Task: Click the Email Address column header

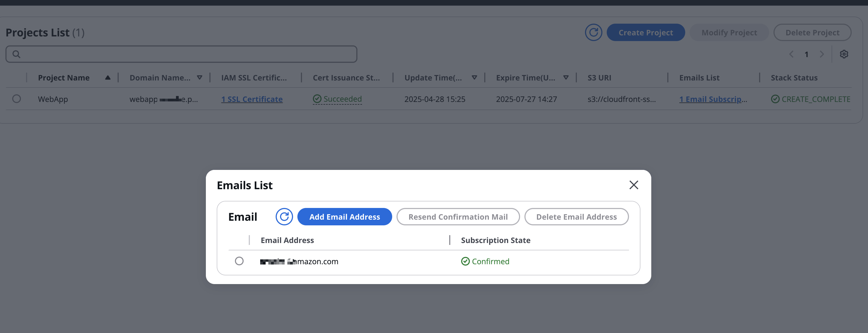Action: coord(287,240)
